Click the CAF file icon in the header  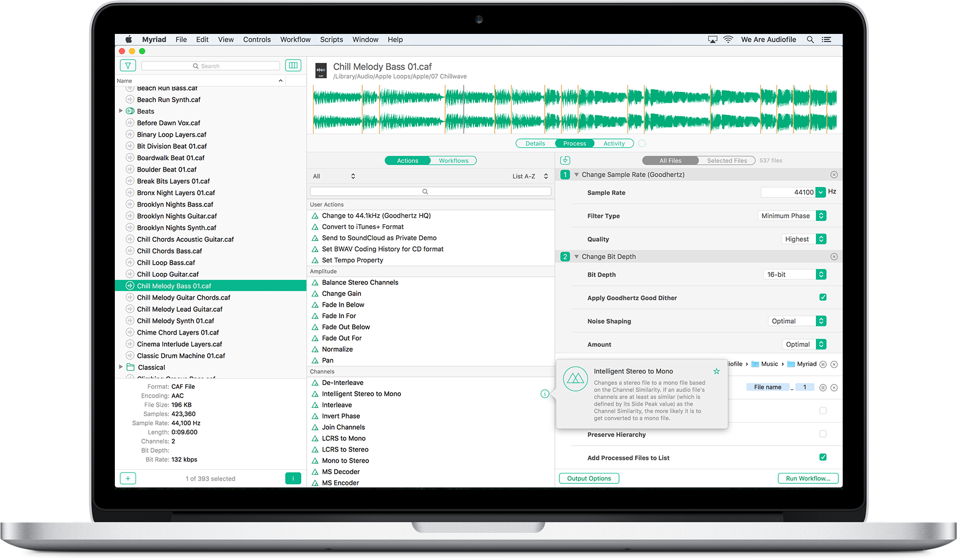(x=321, y=71)
